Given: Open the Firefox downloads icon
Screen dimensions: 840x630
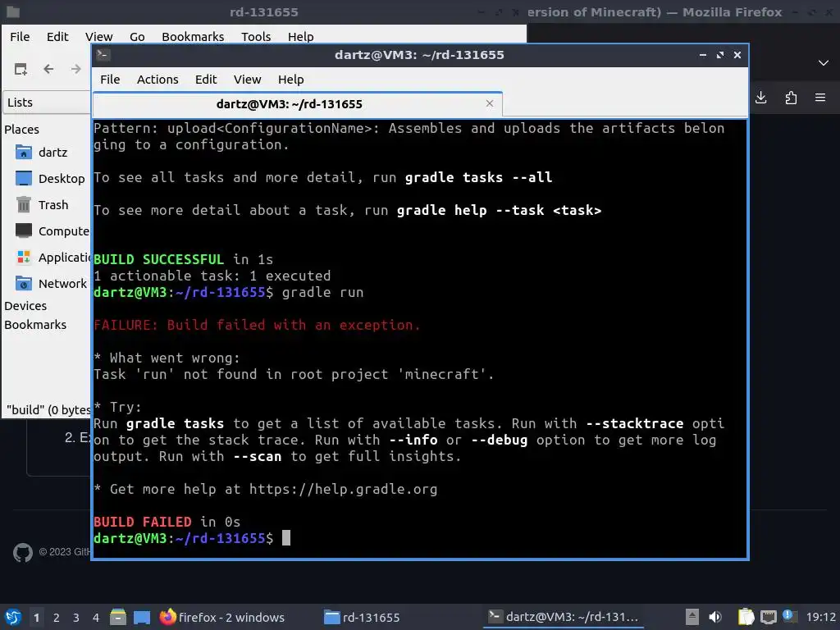Looking at the screenshot, I should coord(760,98).
